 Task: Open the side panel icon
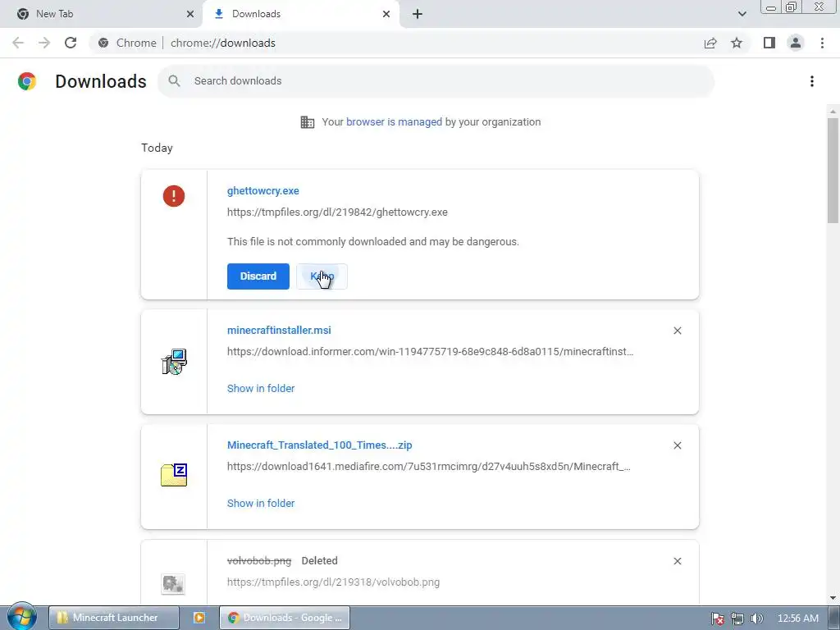pos(769,43)
